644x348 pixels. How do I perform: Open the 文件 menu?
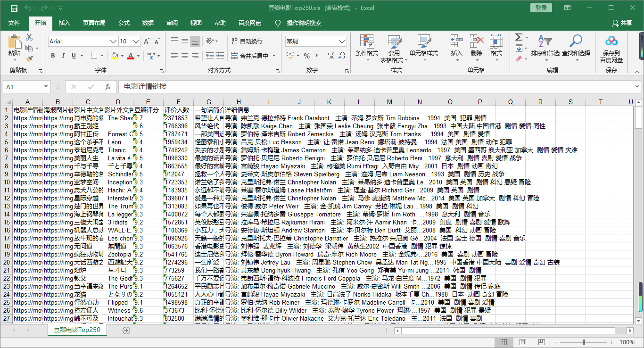coord(14,23)
